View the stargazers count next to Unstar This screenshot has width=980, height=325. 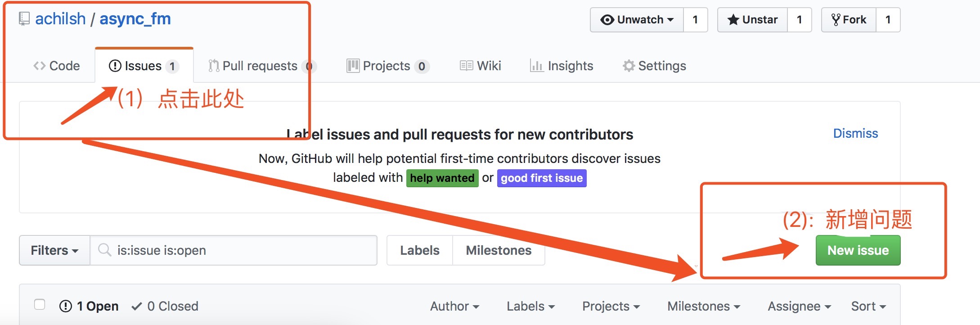(799, 20)
